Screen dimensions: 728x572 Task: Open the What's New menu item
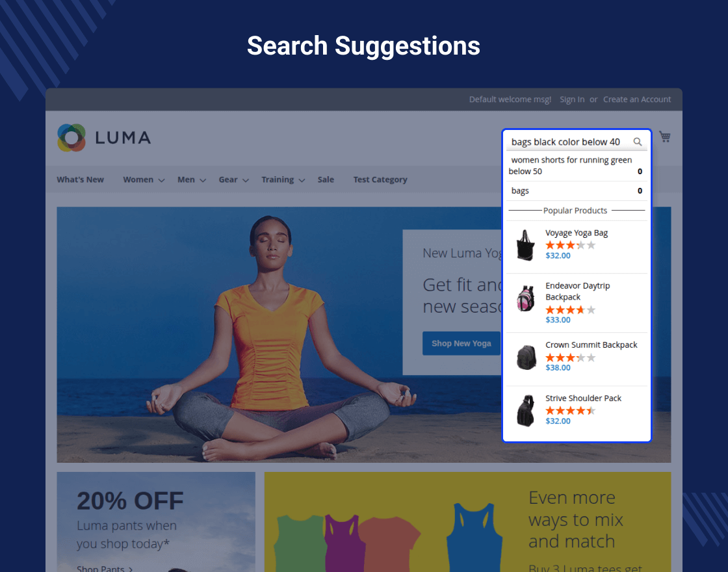point(81,179)
